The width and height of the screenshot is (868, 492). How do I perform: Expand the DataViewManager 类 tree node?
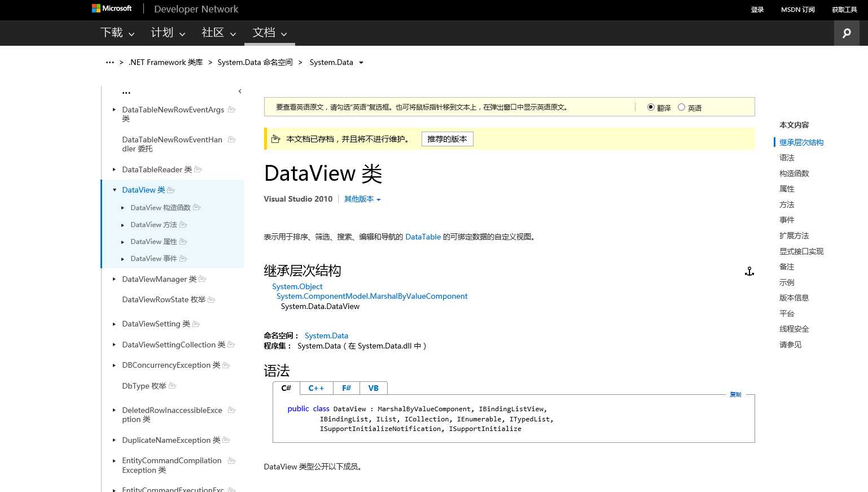114,279
